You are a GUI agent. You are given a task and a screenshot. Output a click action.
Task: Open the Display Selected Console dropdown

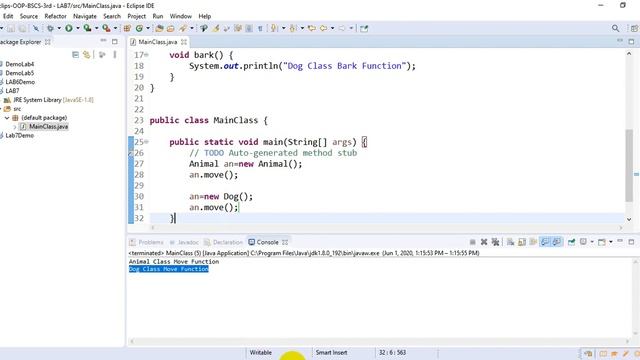click(592, 242)
